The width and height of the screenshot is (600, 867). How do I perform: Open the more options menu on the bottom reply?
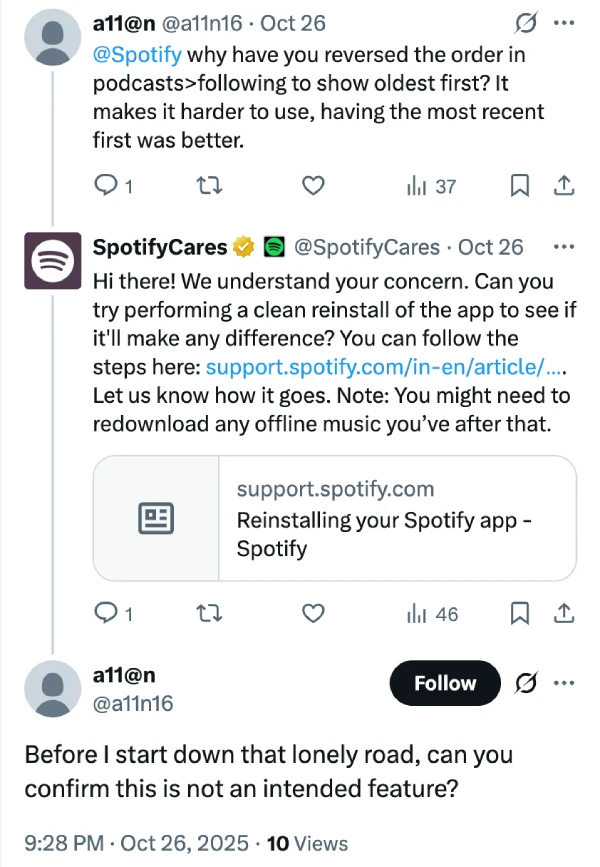tap(564, 683)
